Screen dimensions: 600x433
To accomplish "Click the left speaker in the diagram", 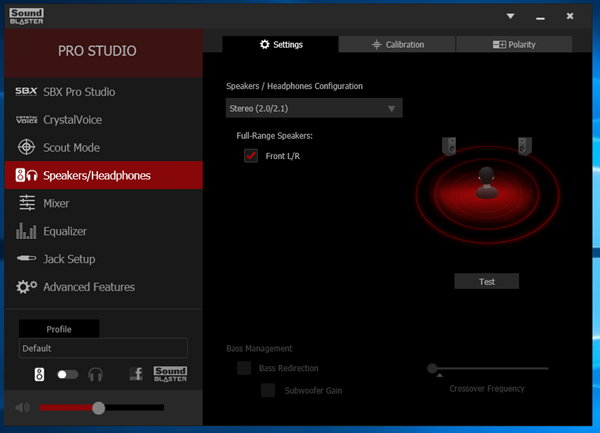I will tap(449, 146).
